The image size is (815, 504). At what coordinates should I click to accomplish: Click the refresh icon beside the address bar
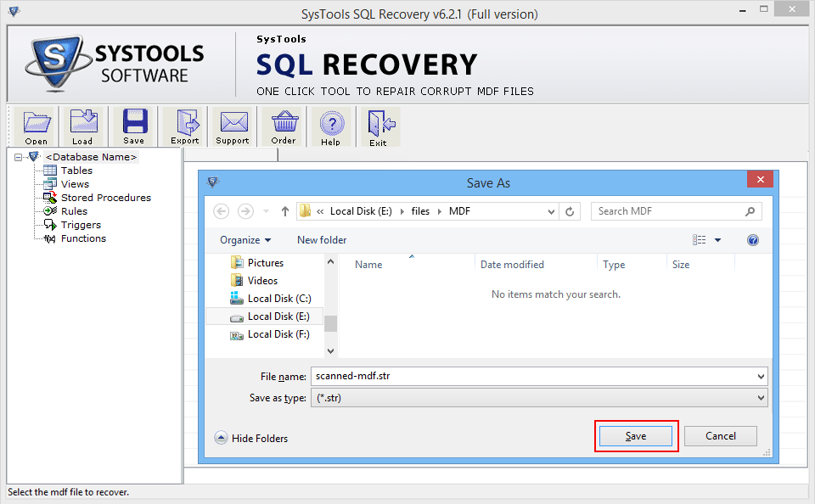click(x=569, y=210)
